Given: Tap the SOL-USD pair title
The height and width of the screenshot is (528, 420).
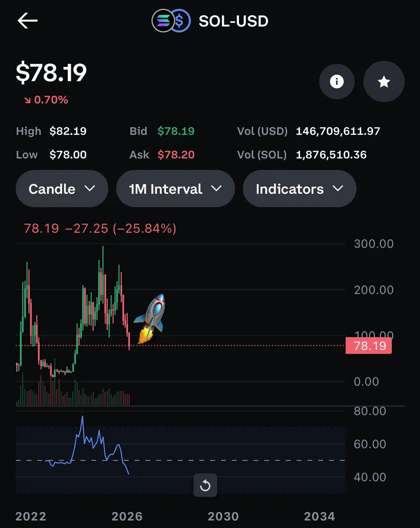Looking at the screenshot, I should tap(234, 21).
